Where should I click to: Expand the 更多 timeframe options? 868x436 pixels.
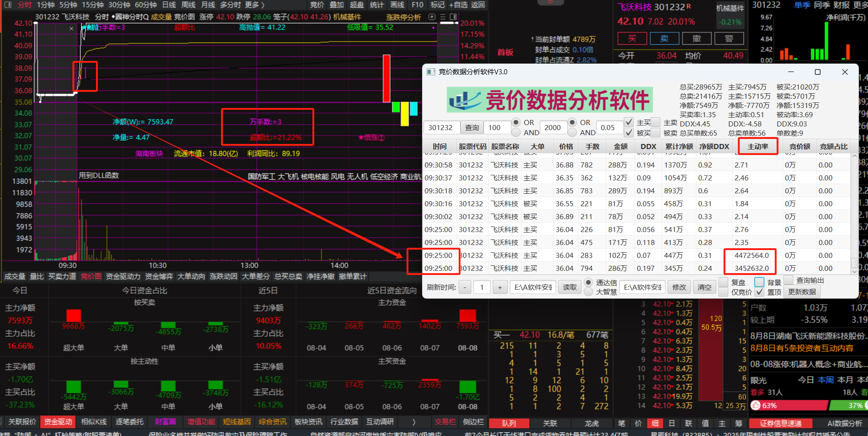[254, 5]
